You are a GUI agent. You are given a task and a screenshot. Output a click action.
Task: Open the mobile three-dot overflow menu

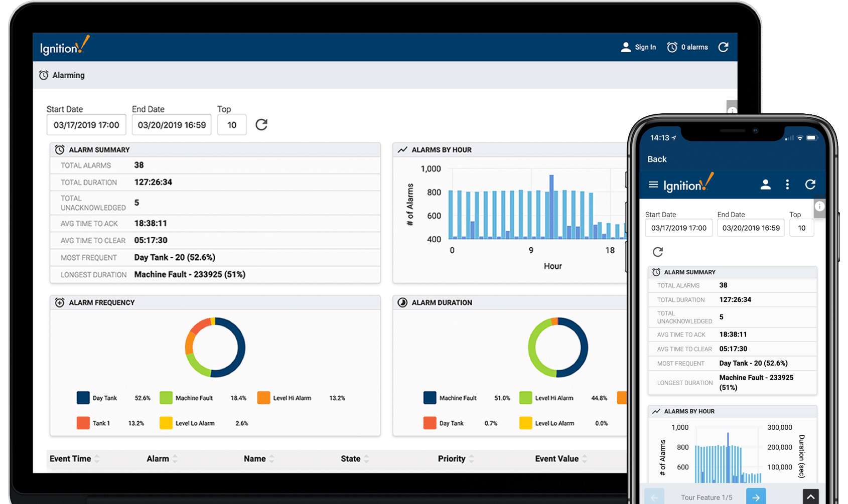click(x=787, y=185)
